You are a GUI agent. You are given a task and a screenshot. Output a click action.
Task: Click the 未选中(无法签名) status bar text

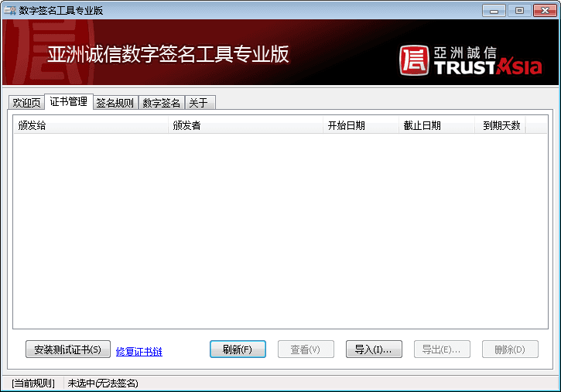coord(103,383)
